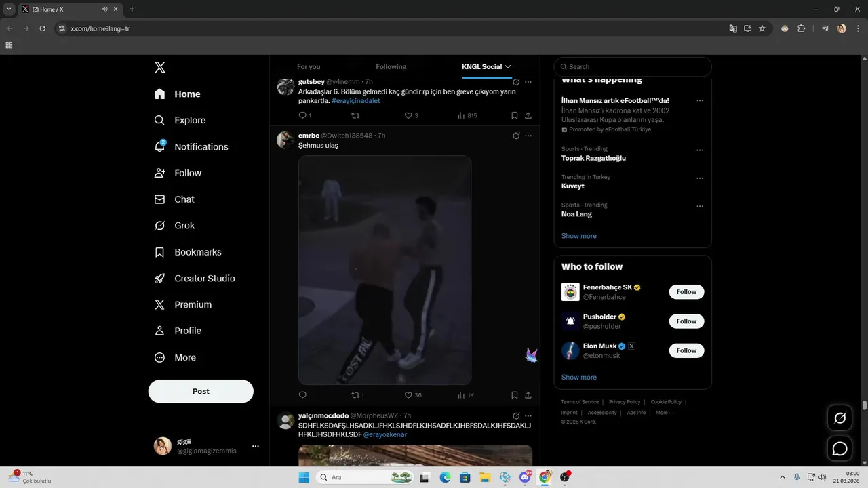The image size is (868, 488).
Task: Share the gutsbey post
Action: coord(528,115)
